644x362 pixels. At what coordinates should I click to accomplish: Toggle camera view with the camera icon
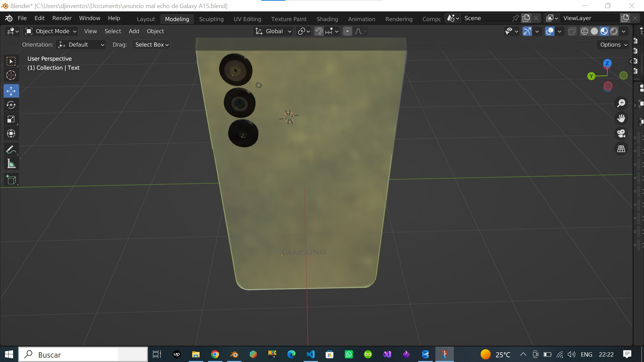(x=621, y=133)
